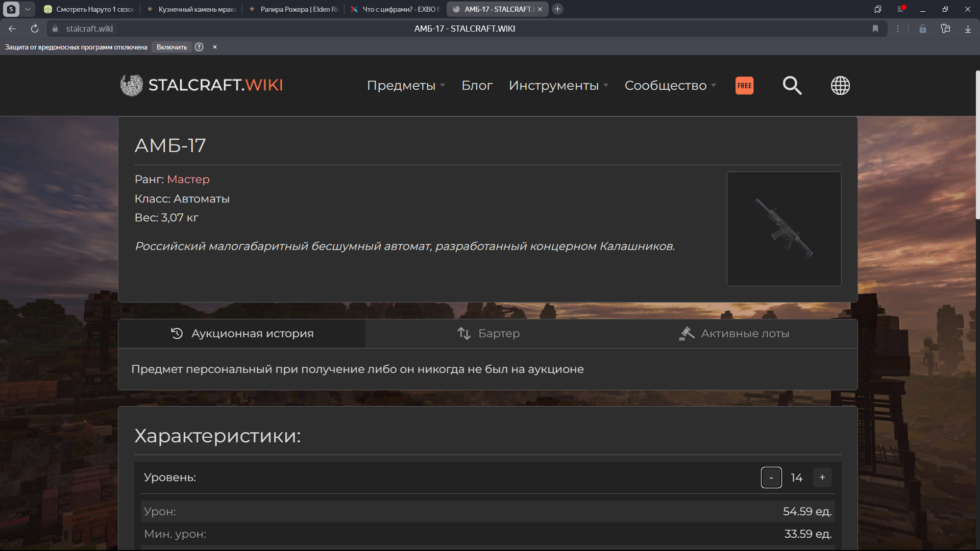This screenshot has width=980, height=551.
Task: Switch to the Что с цифрами EXBO tab
Action: [396, 9]
